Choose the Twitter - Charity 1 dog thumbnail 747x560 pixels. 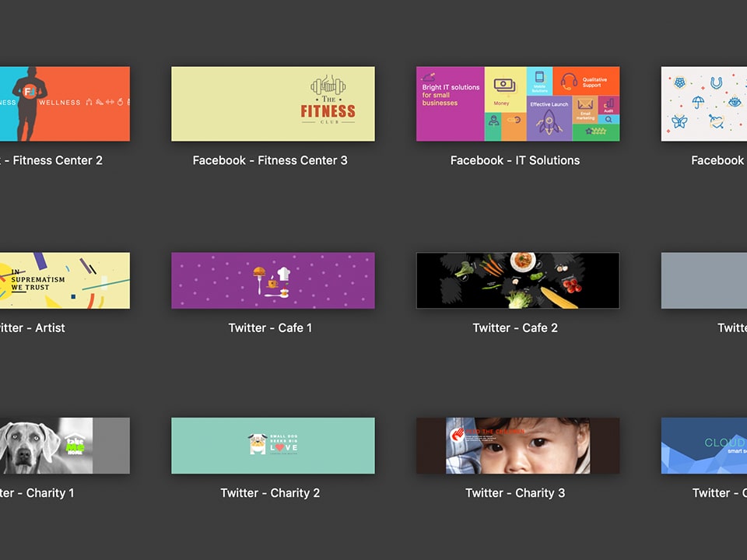pos(65,446)
